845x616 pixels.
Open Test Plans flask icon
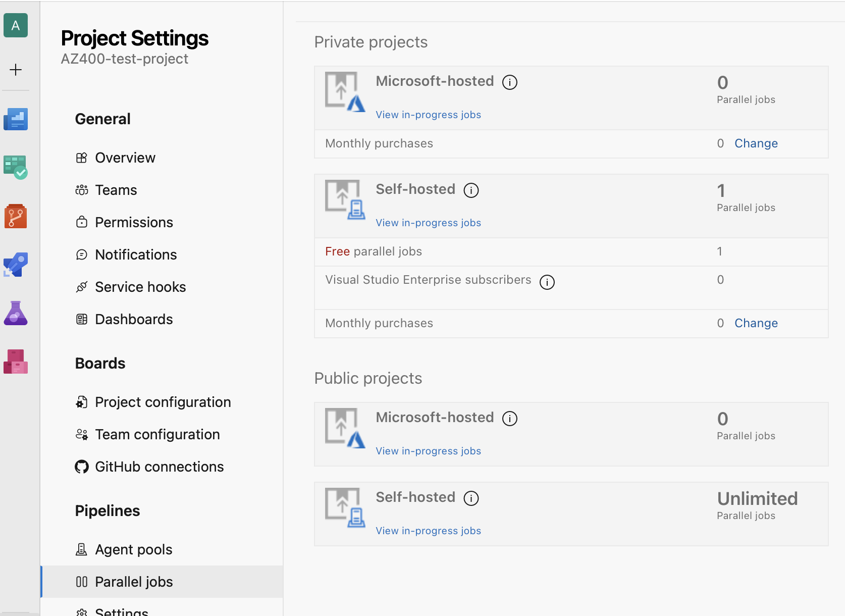point(16,313)
